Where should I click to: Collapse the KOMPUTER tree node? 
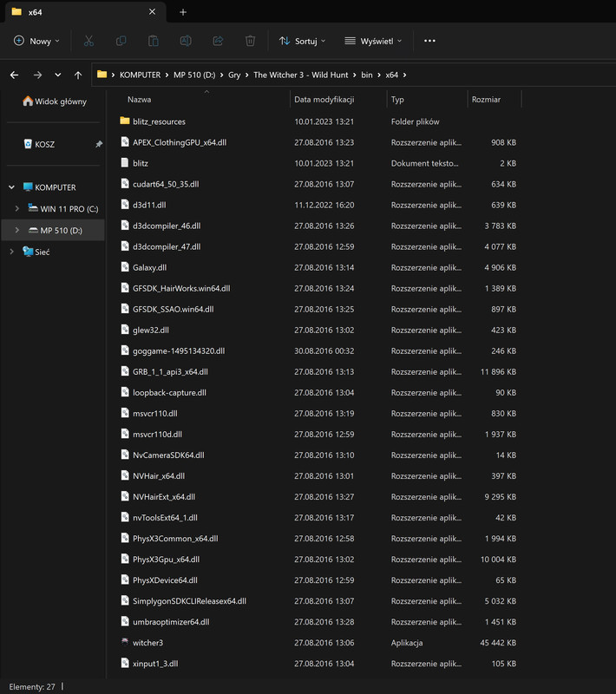tap(11, 187)
